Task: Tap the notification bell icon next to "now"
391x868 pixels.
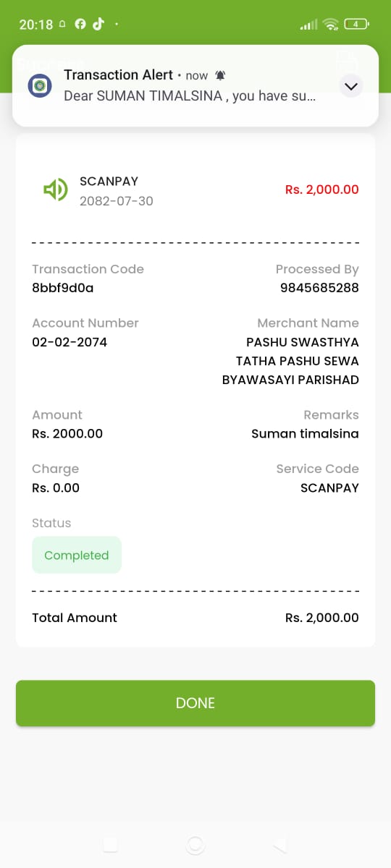Action: pos(220,75)
